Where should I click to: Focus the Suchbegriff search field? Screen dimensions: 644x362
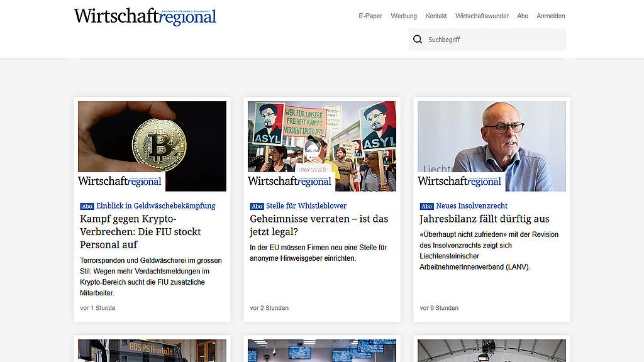point(487,40)
